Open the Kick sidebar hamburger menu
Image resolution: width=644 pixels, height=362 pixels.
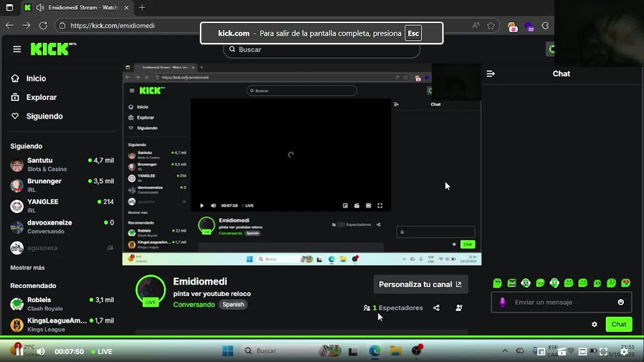tap(17, 49)
